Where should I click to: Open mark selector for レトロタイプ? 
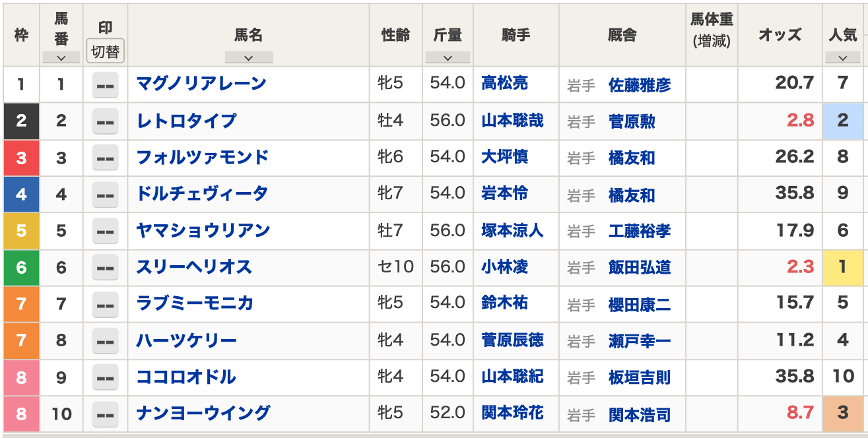[x=105, y=121]
